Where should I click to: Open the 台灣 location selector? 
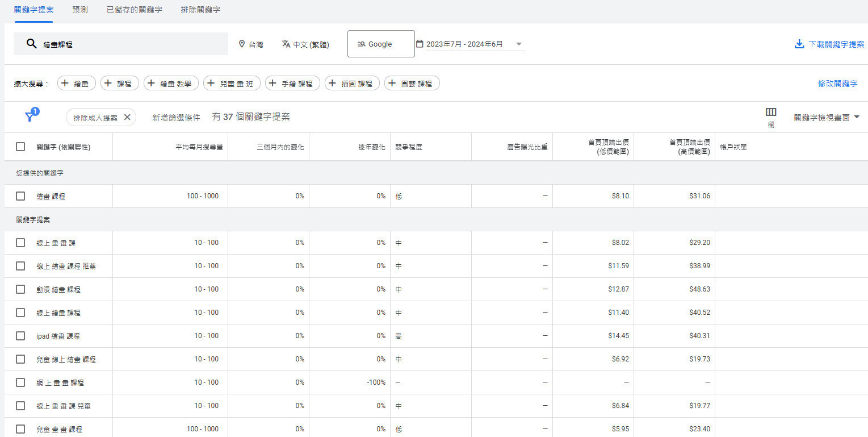(251, 44)
